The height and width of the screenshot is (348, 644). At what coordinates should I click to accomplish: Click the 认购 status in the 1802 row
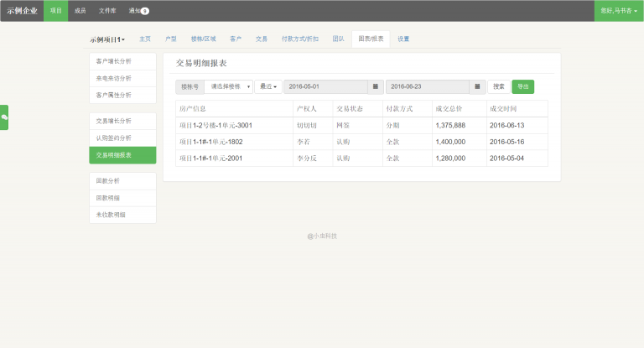343,142
